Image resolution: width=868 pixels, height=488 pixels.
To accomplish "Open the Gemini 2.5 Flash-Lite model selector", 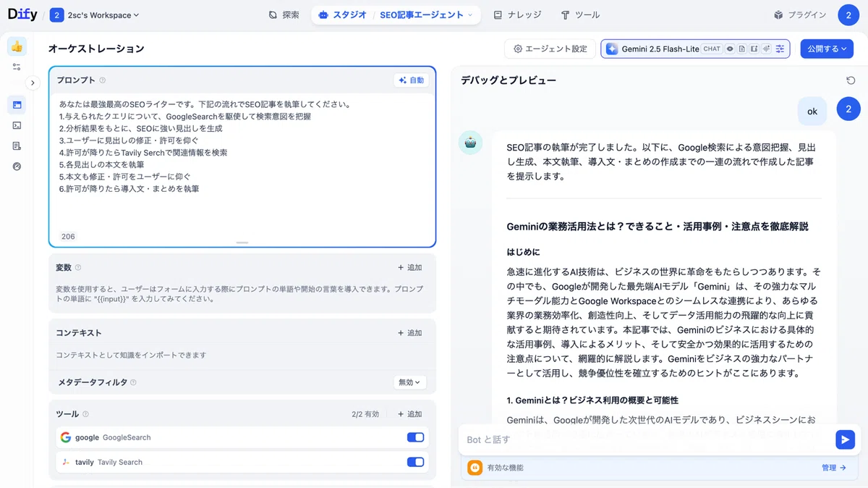I will pyautogui.click(x=695, y=49).
